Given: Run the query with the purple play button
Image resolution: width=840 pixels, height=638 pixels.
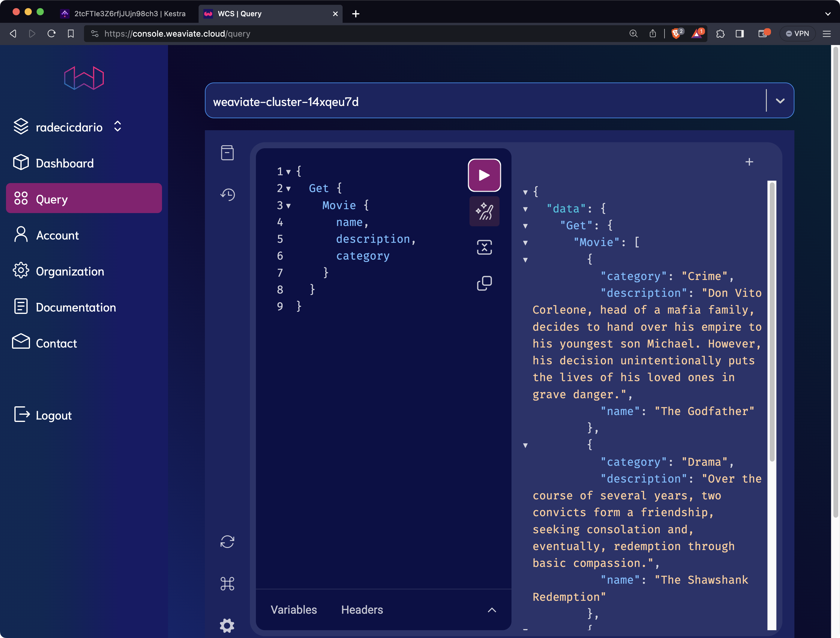Looking at the screenshot, I should point(484,175).
